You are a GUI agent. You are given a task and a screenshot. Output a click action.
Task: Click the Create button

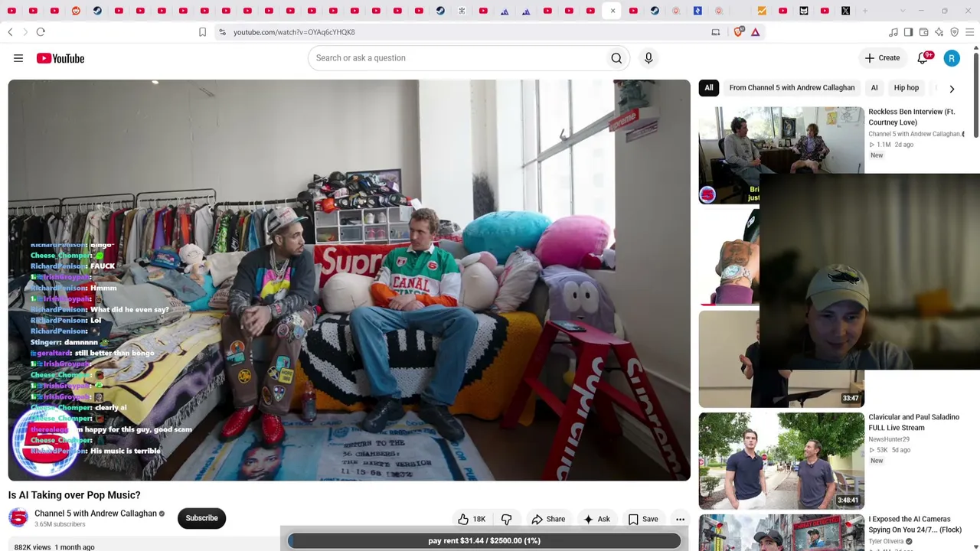pyautogui.click(x=882, y=58)
